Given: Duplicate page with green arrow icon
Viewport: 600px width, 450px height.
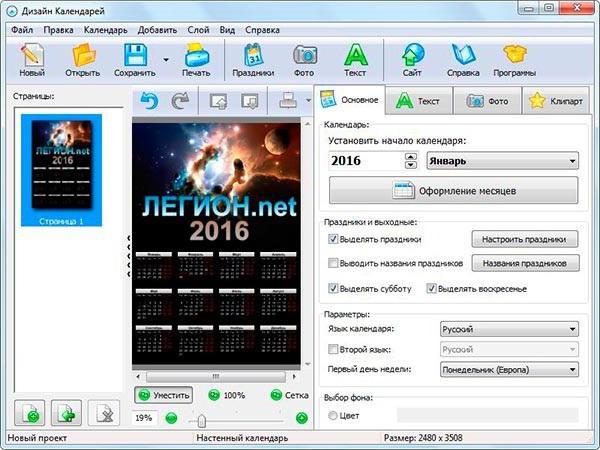Looking at the screenshot, I should click(x=66, y=413).
